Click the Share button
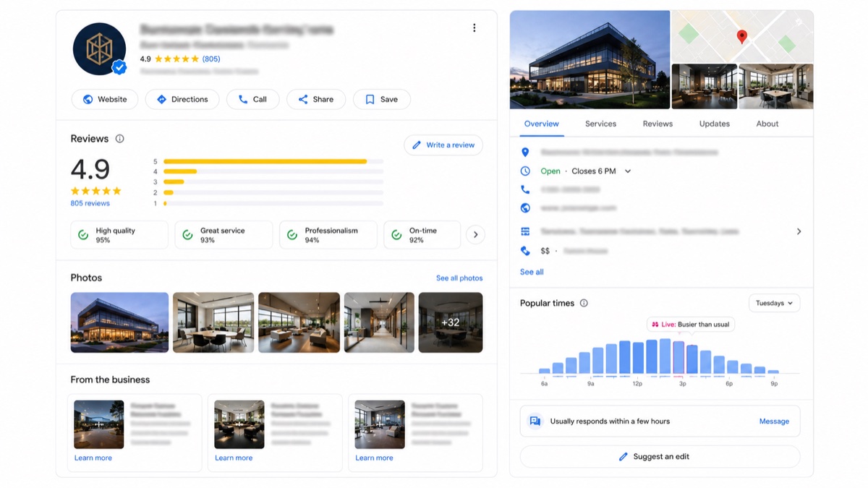 [x=315, y=100]
